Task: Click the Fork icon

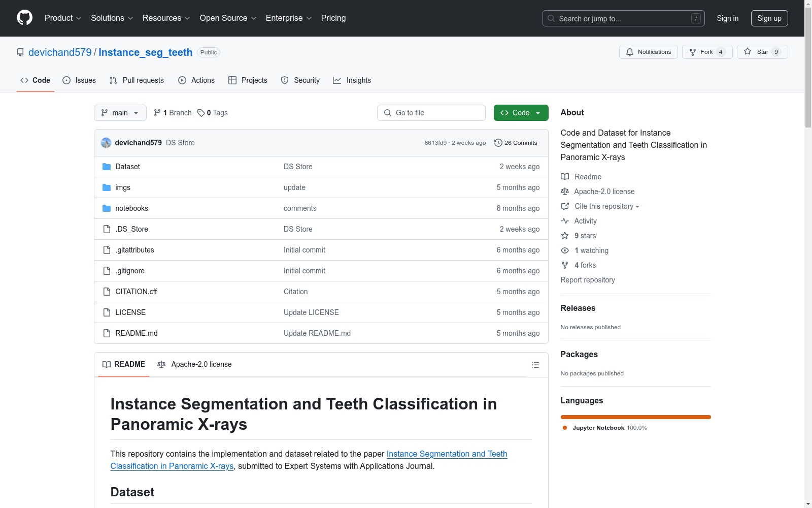Action: click(693, 52)
